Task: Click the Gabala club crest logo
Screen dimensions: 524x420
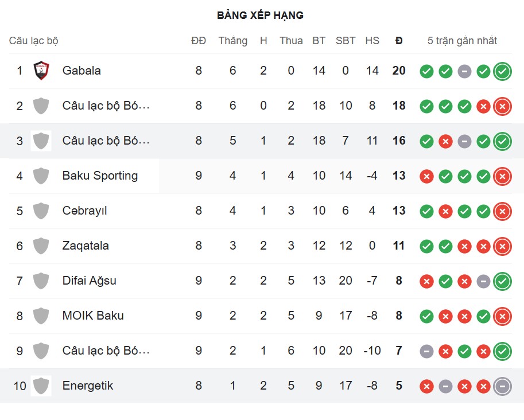Action: click(x=41, y=71)
